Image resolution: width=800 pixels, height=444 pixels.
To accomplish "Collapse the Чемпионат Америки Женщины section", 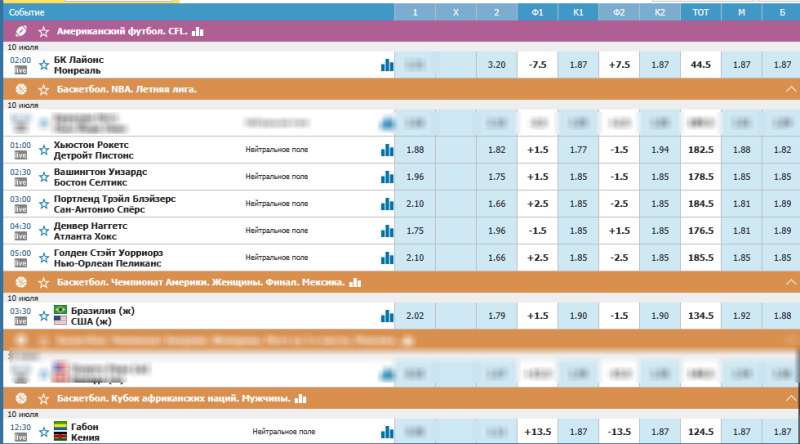I will pos(787,283).
